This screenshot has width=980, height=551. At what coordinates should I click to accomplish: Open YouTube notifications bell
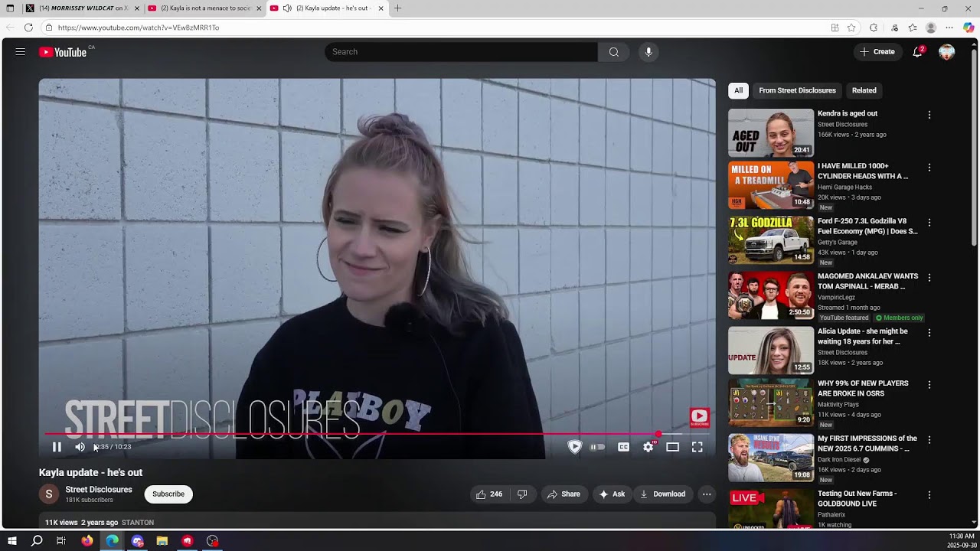click(x=917, y=52)
